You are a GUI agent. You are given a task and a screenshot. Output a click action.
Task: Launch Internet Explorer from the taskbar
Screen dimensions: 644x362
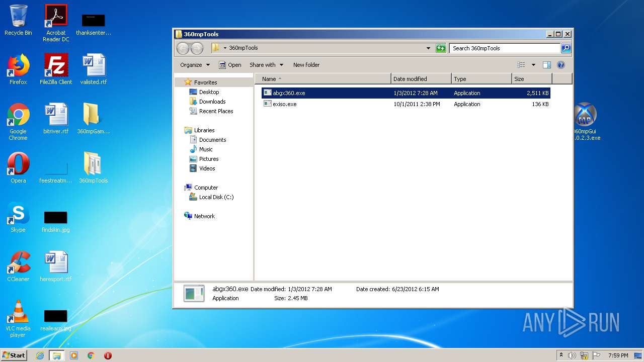(x=40, y=355)
